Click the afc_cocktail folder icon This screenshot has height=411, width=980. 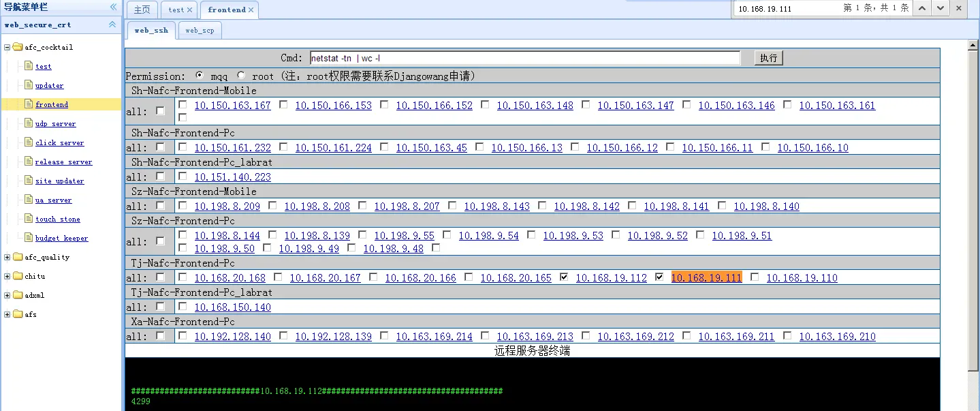pyautogui.click(x=18, y=47)
